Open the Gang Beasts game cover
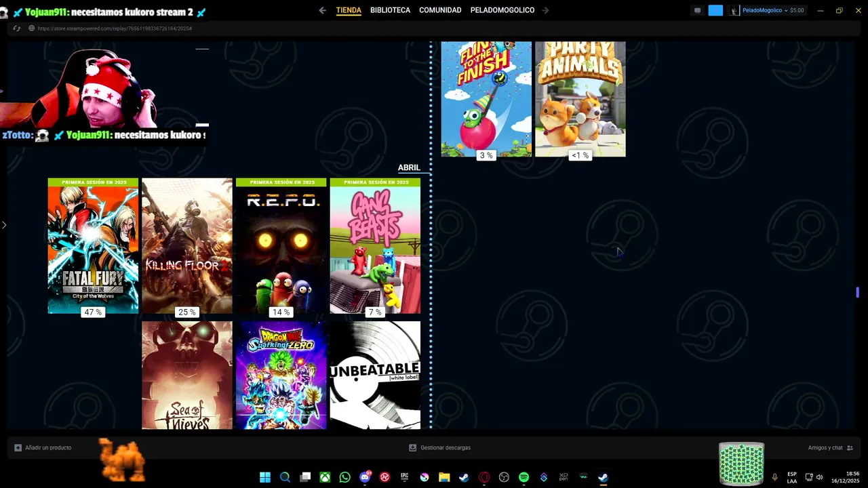This screenshot has height=488, width=868. coord(375,246)
